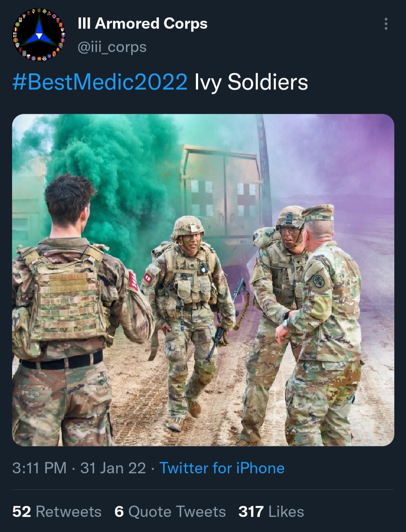This screenshot has height=532, width=406.
Task: Open the three-dot more options menu
Action: pyautogui.click(x=386, y=24)
